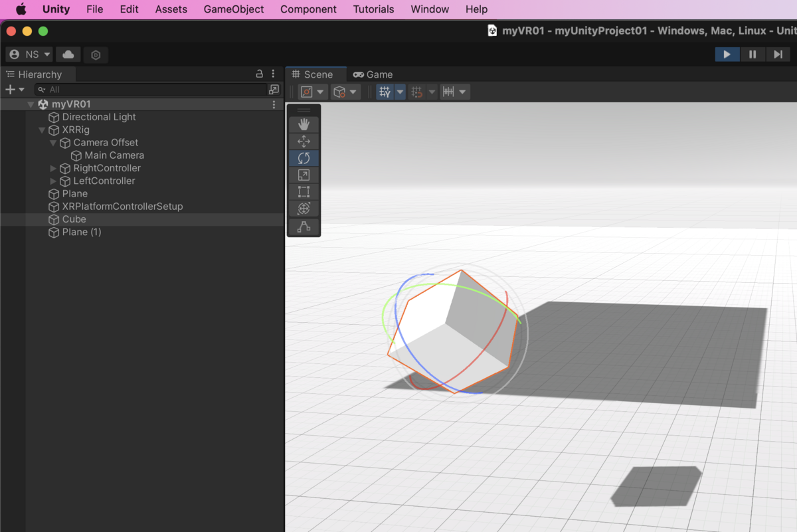Viewport: 797px width, 532px height.
Task: Start Play mode
Action: tap(727, 54)
